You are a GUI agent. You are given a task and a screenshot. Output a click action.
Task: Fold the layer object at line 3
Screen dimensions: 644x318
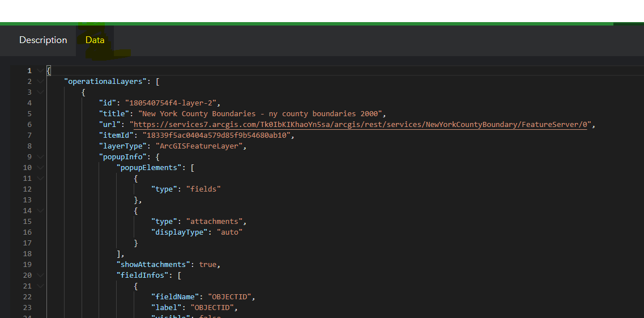40,92
